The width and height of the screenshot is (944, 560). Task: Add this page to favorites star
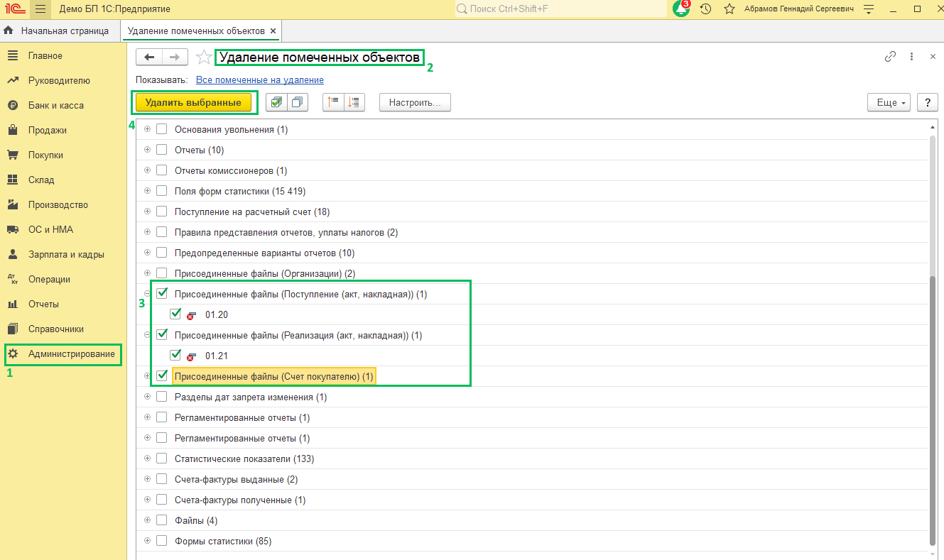[x=204, y=57]
